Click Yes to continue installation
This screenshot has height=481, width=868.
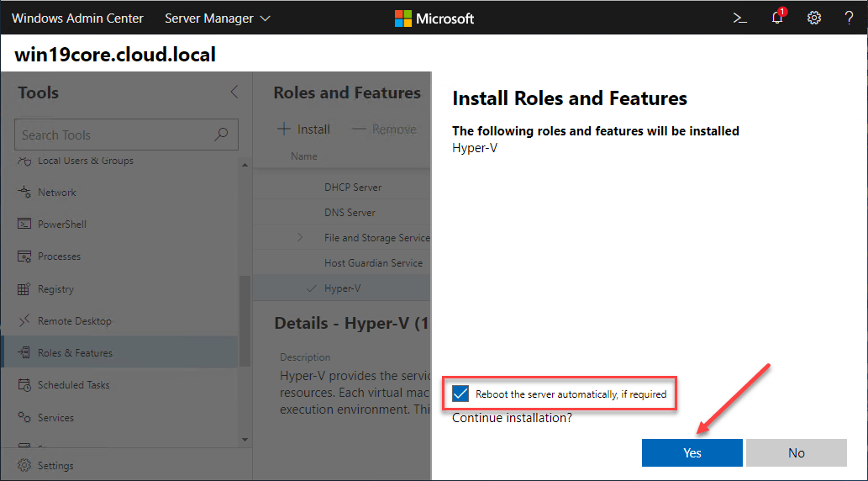coord(692,452)
